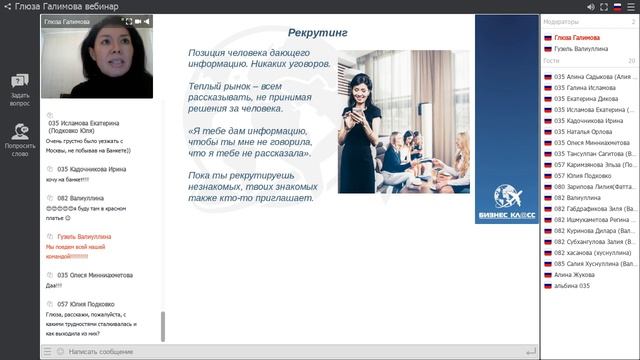The image size is (640, 360).
Task: Click reply icon beside 035 Олеся chat message
Action: point(50,275)
